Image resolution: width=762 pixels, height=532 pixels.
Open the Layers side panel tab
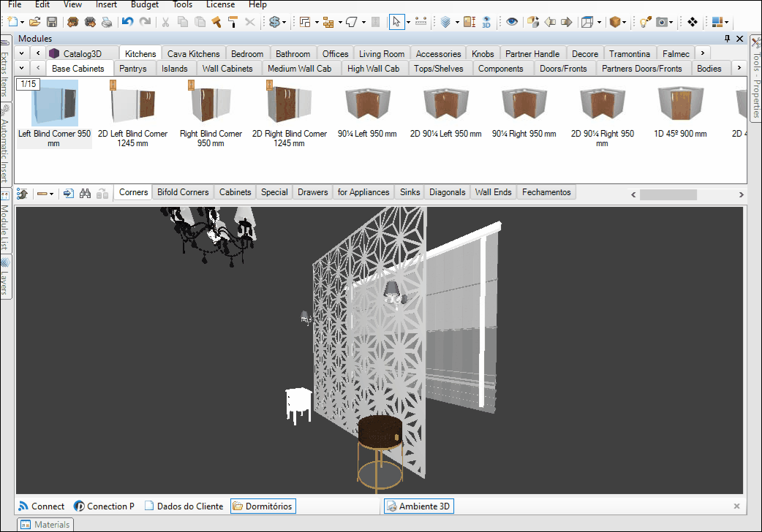tap(4, 278)
